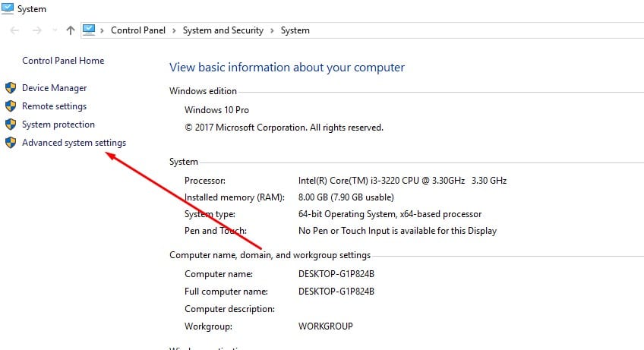Click shield icon beside Remote settings
644x350 pixels.
(x=11, y=106)
